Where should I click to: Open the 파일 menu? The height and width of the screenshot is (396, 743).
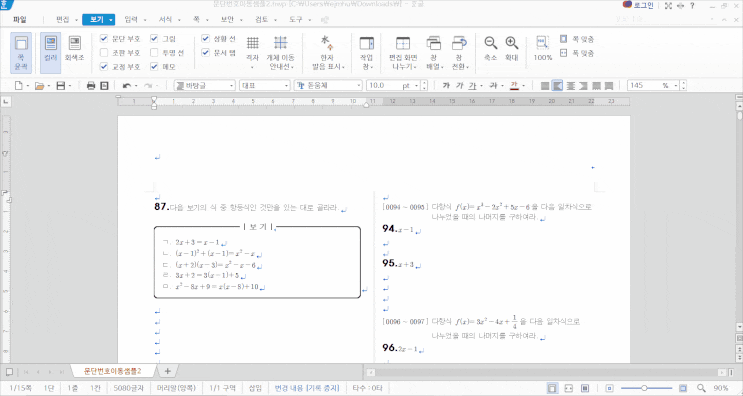[x=20, y=20]
